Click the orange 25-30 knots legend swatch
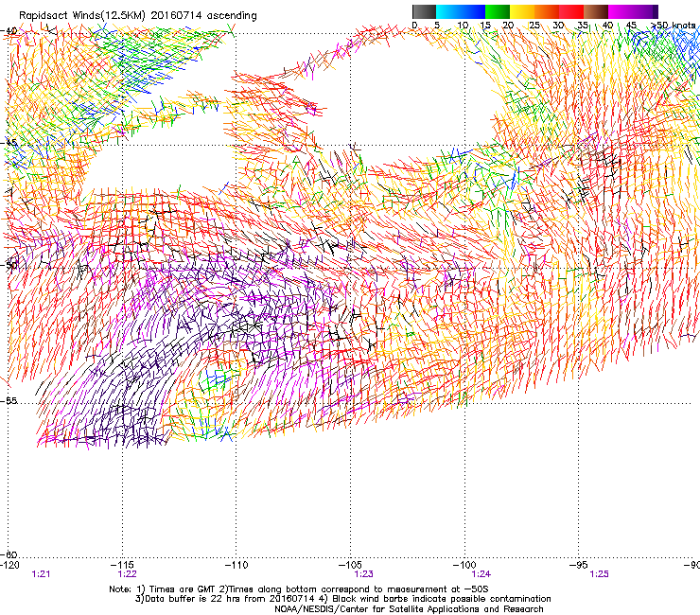The image size is (700, 615). click(x=547, y=11)
